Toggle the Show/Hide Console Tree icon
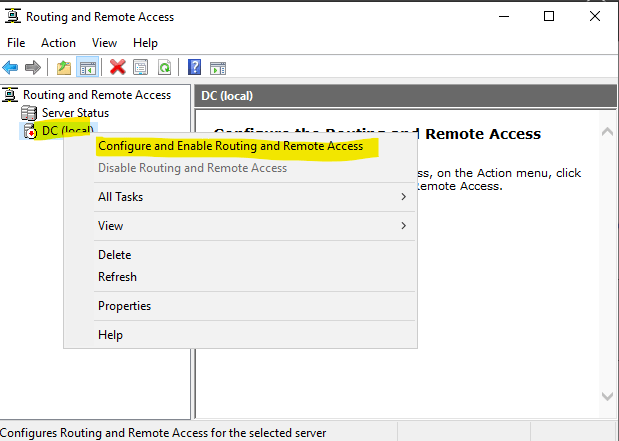 [87, 67]
